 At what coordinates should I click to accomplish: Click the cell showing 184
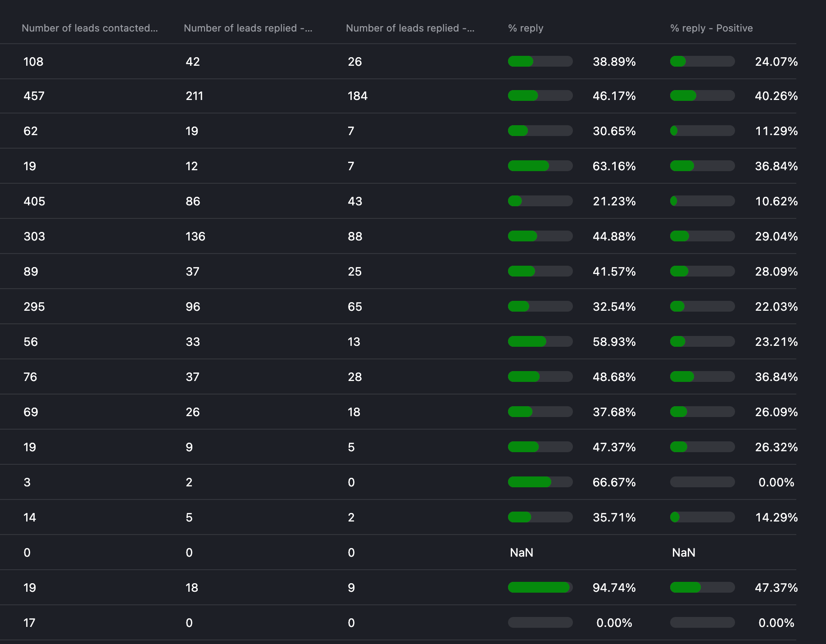click(x=358, y=96)
